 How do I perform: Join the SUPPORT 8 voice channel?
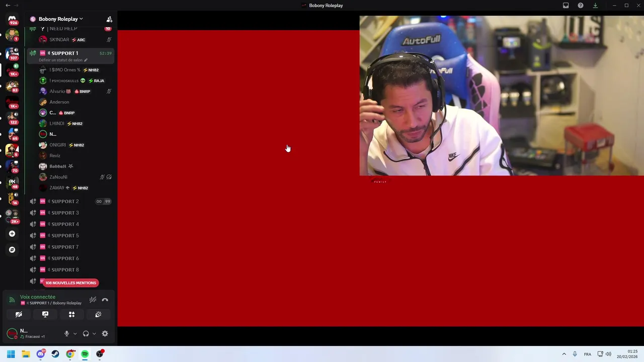coord(70,269)
